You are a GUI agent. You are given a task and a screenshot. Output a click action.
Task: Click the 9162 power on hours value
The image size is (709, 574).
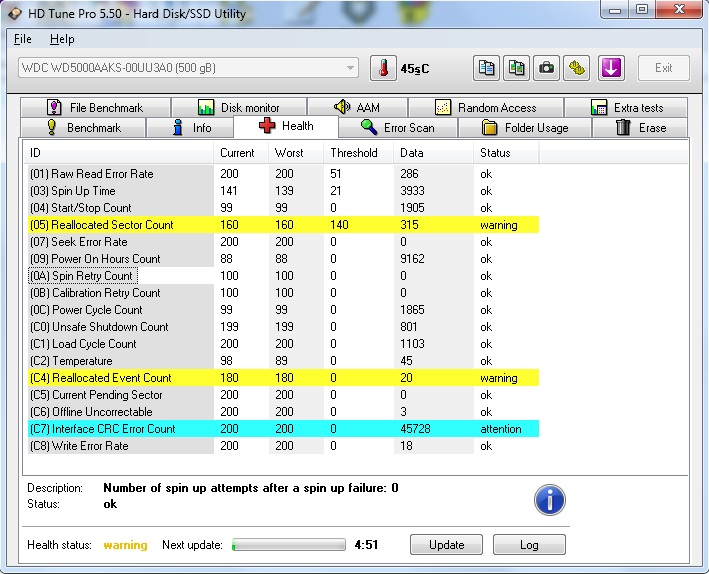[x=412, y=259]
